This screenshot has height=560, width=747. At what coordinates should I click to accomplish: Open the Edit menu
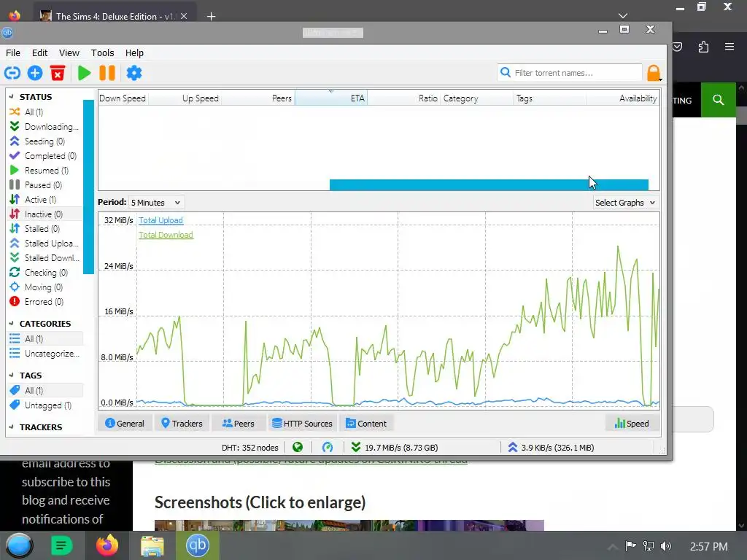click(39, 52)
